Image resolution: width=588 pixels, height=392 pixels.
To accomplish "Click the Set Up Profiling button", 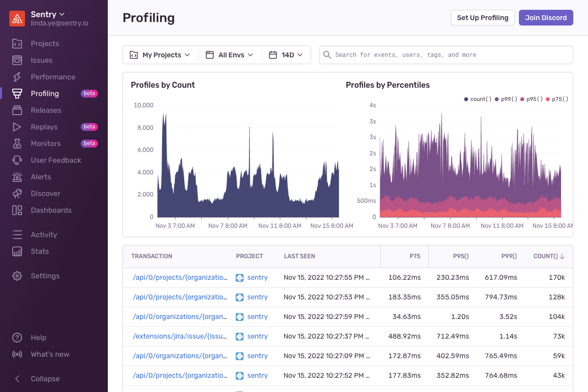I will coord(482,18).
